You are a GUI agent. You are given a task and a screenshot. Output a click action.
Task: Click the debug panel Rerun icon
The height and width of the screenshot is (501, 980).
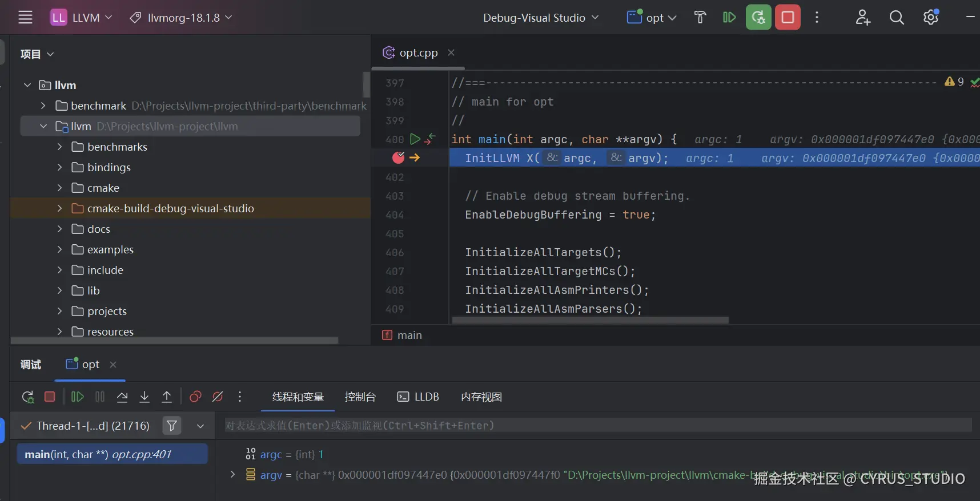(x=27, y=397)
